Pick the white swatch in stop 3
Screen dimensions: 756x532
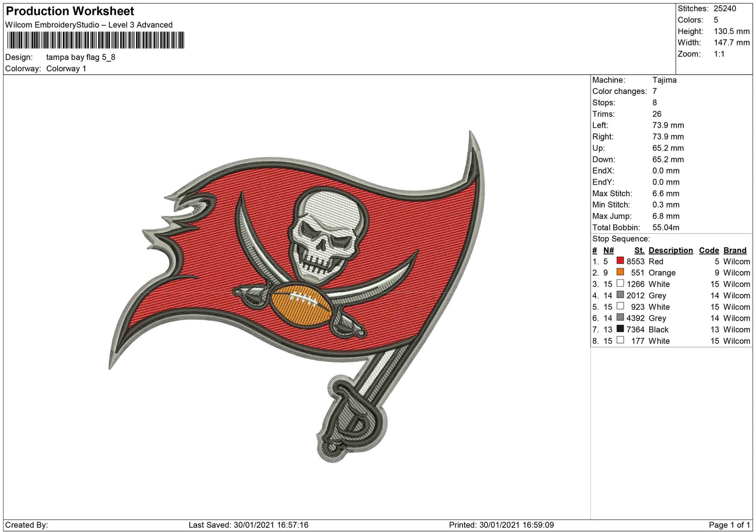620,284
